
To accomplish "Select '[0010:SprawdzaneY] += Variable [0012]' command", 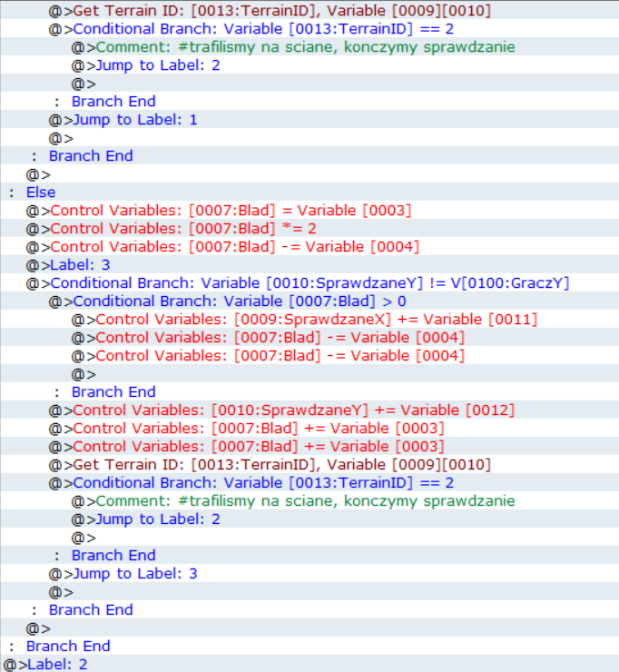I will pyautogui.click(x=309, y=410).
